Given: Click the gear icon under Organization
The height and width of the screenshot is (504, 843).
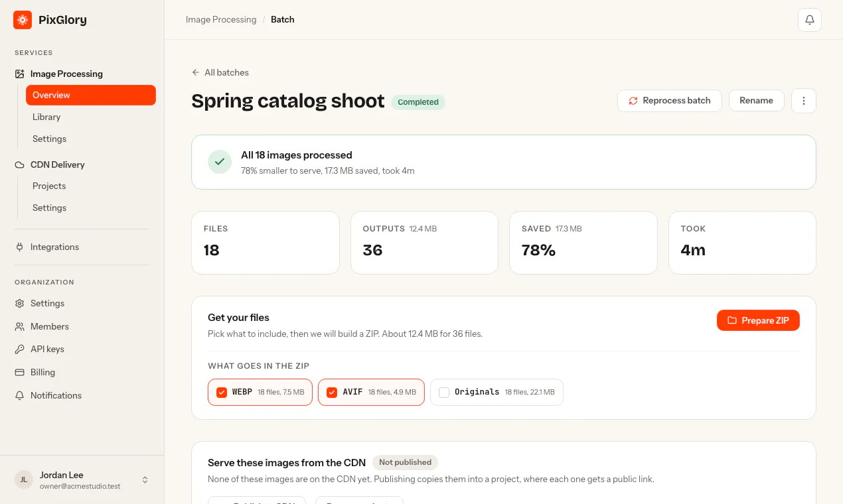Looking at the screenshot, I should pos(20,303).
